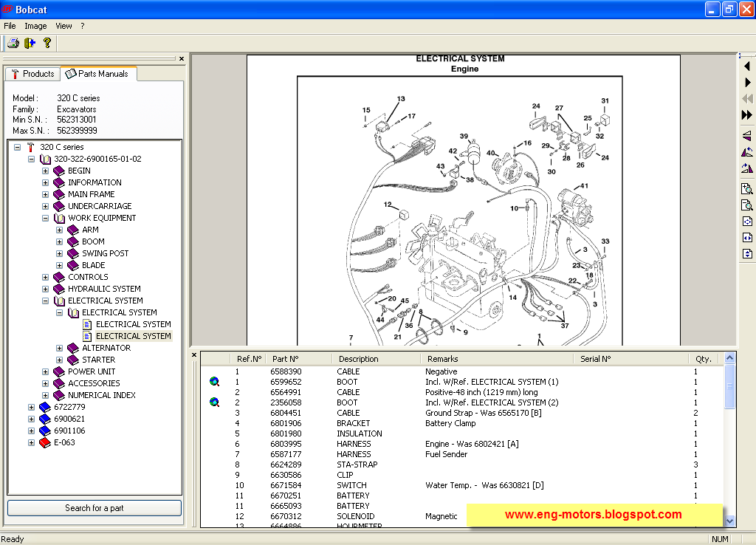Select part row 6801906 BRACKET
756x545 pixels.
(x=462, y=423)
